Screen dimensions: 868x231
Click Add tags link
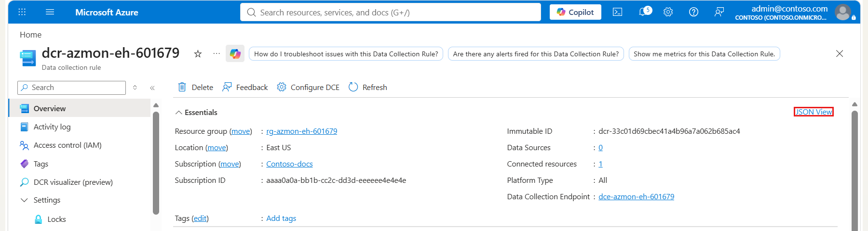281,218
